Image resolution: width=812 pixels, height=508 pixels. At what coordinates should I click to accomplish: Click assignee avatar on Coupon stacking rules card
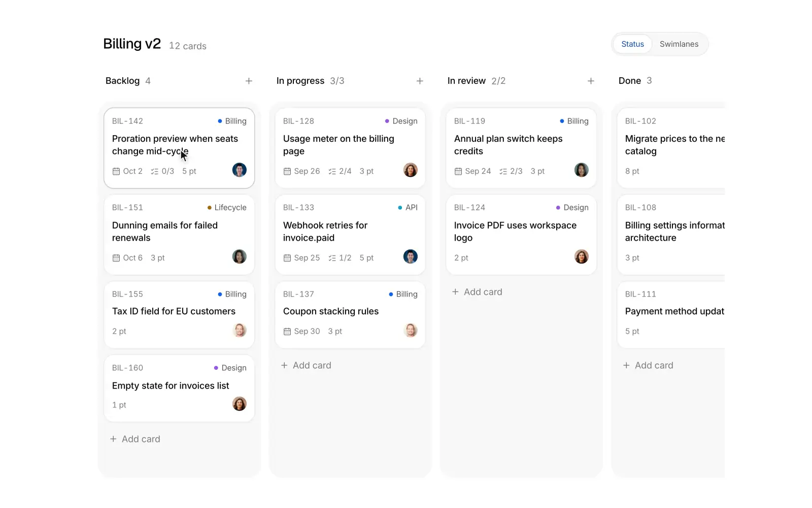(411, 330)
